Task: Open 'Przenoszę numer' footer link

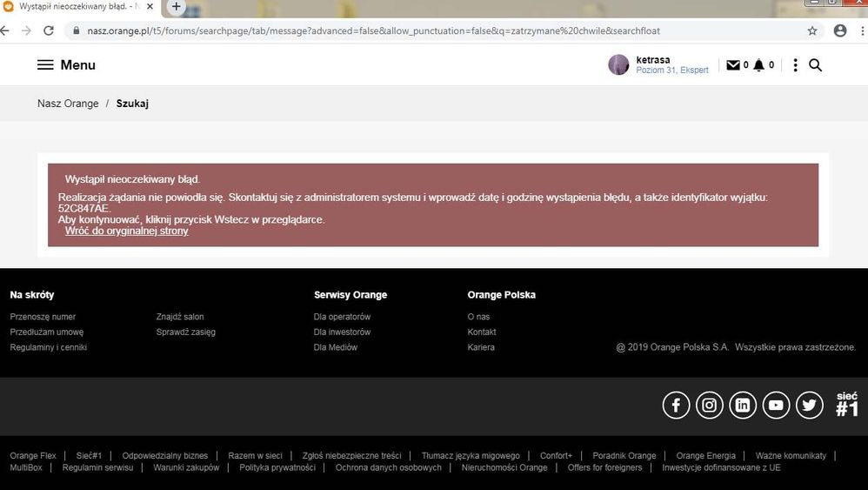Action: 43,317
